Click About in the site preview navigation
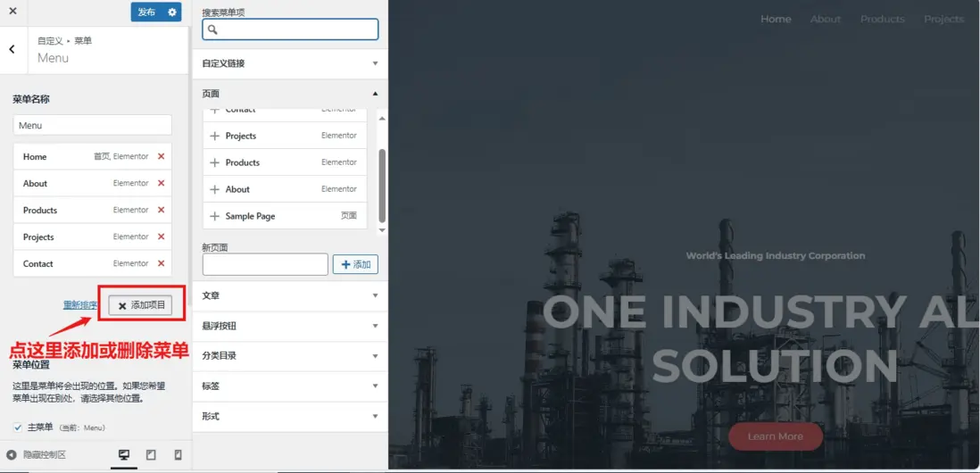980x473 pixels. tap(826, 19)
